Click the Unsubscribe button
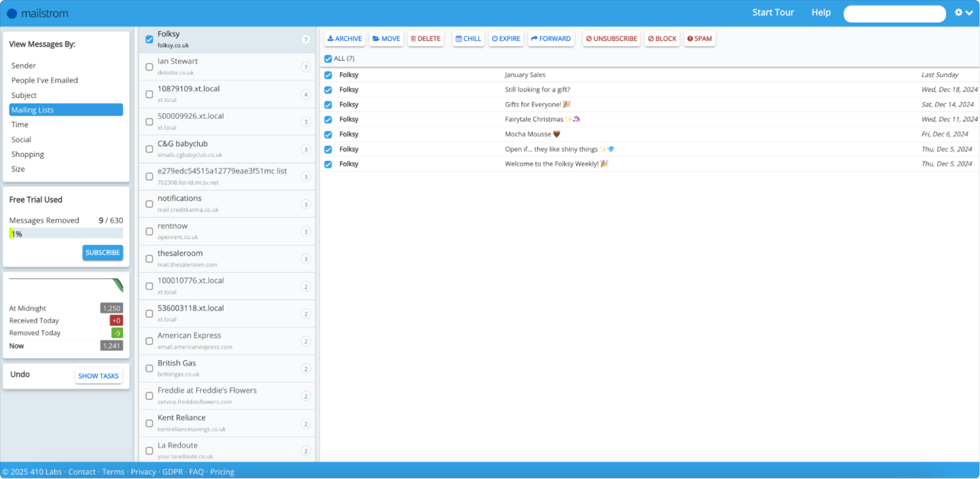 pos(611,39)
